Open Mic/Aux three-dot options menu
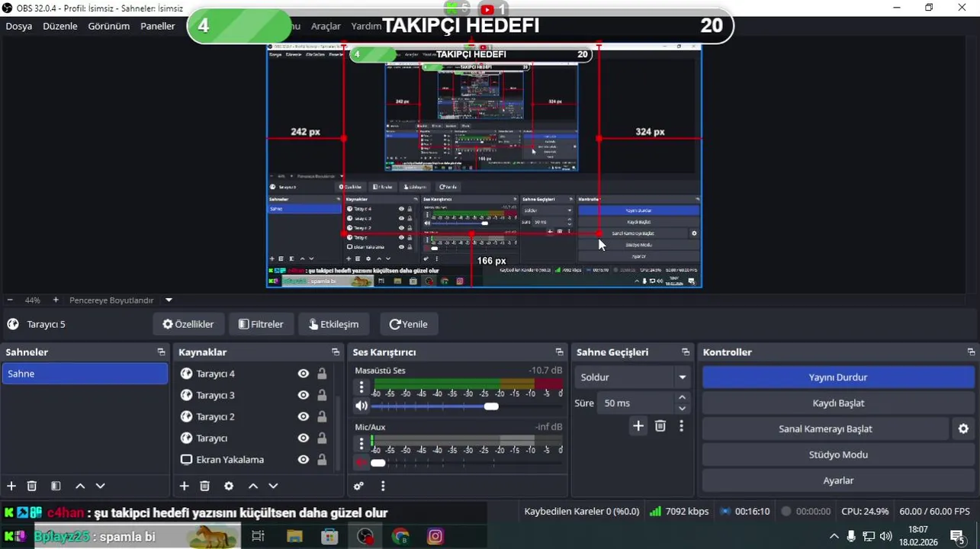This screenshot has height=549, width=980. pos(361,444)
